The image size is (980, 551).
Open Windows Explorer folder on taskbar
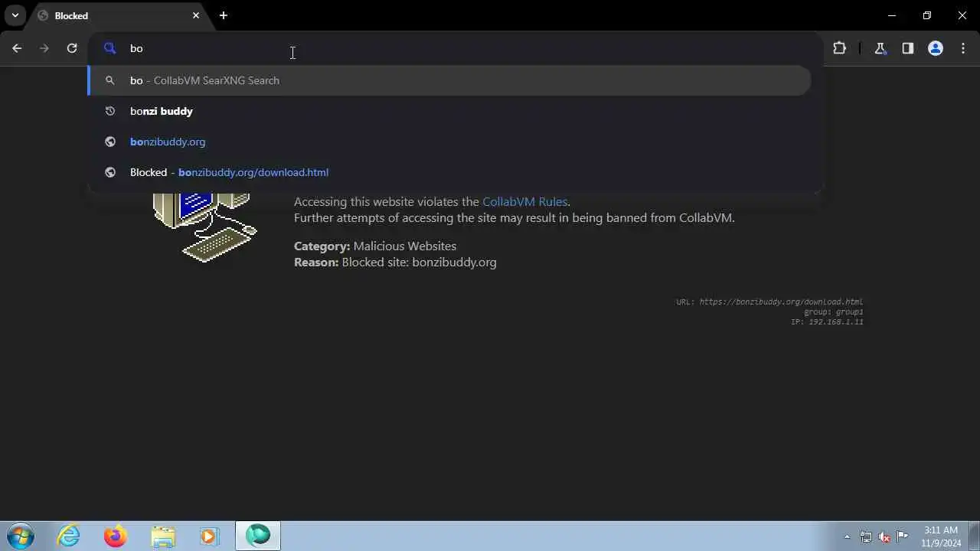coord(163,536)
